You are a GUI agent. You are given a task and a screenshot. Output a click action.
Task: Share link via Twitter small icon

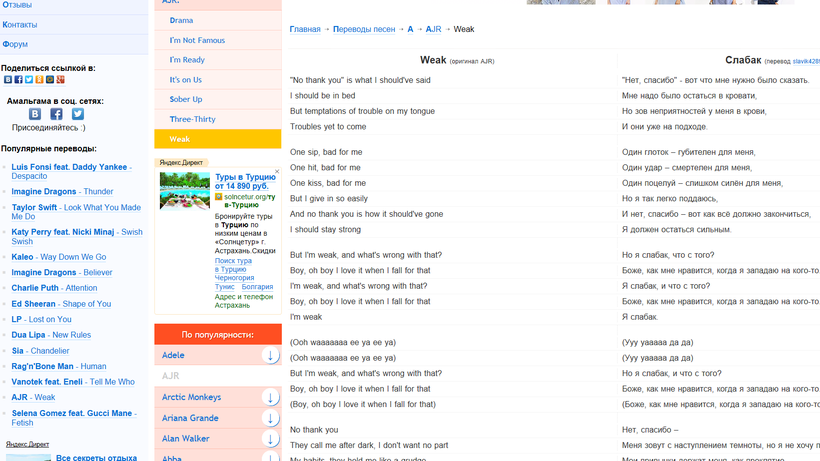pyautogui.click(x=29, y=79)
